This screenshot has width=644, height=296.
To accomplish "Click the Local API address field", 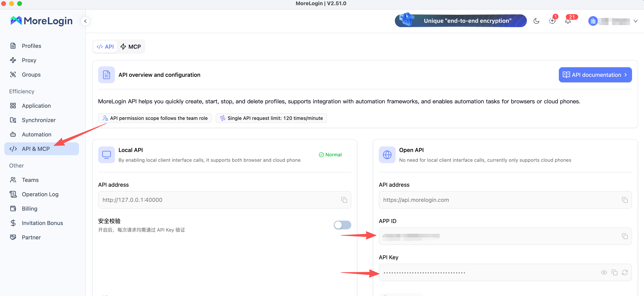I will (224, 200).
